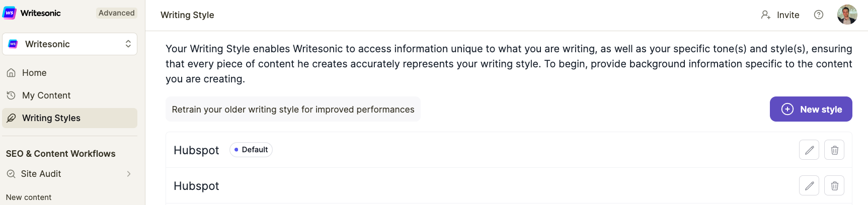Image resolution: width=868 pixels, height=205 pixels.
Task: Click the Default badge next to Hubspot
Action: [x=251, y=150]
